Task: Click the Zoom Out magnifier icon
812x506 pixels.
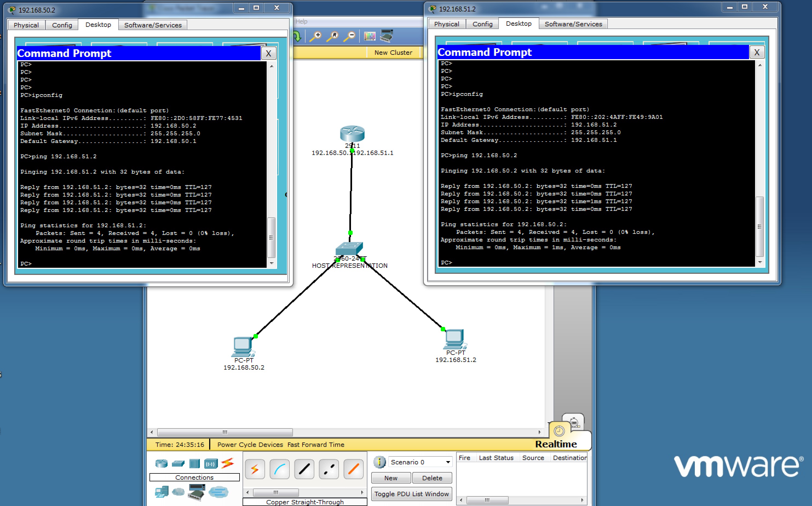Action: [x=349, y=36]
